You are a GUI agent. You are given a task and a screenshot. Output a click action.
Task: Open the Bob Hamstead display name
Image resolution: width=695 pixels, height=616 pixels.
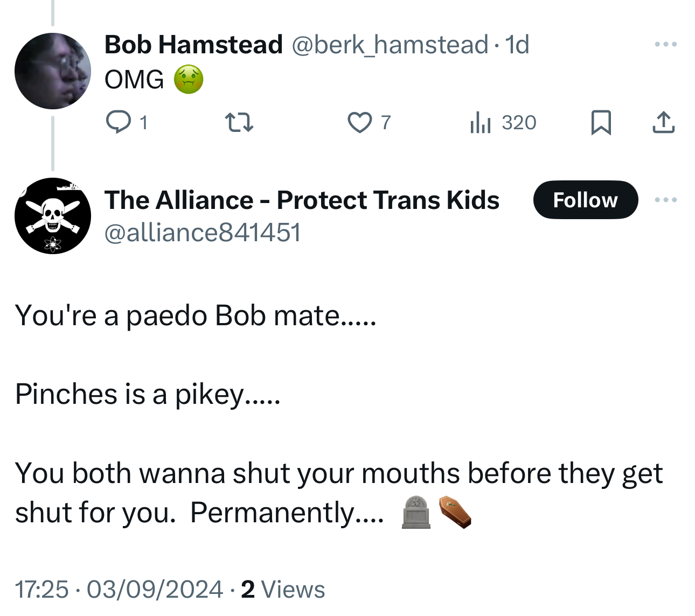[193, 44]
